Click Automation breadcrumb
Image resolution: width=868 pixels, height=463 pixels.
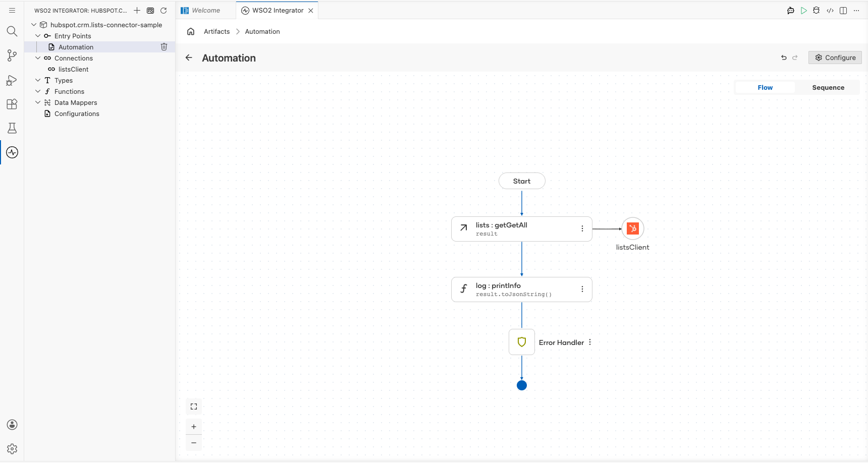pos(262,31)
